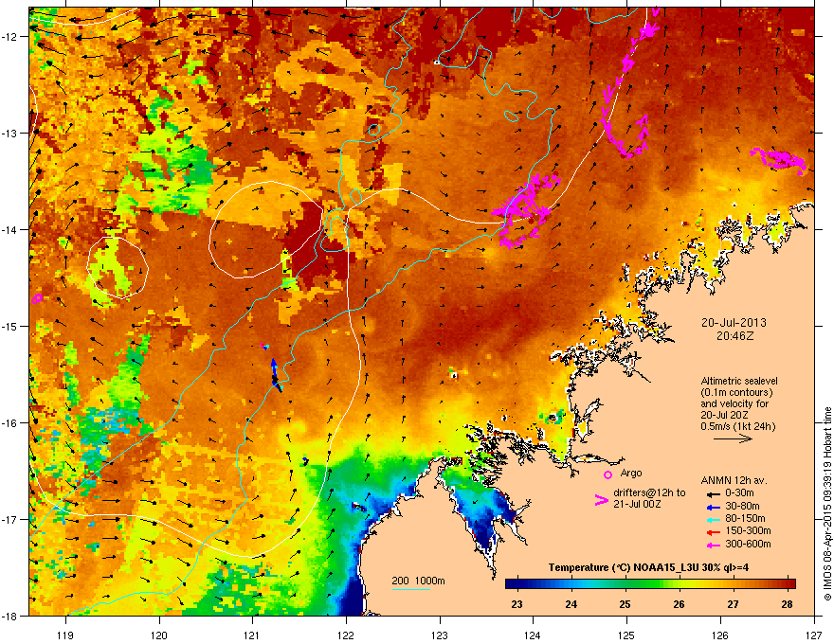The image size is (834, 644).
Task: Click the Argo float marker near 14.7°S west edge
Action: pos(37,298)
